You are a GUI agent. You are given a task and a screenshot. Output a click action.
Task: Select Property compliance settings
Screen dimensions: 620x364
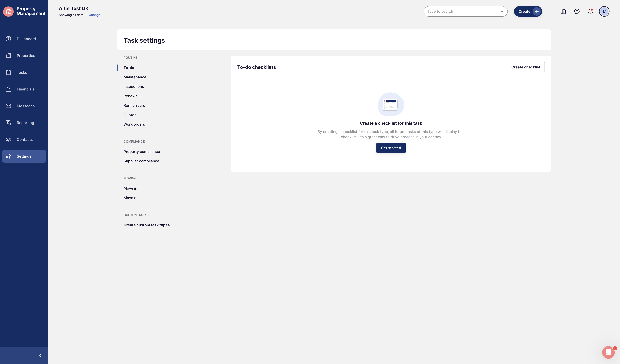click(141, 151)
